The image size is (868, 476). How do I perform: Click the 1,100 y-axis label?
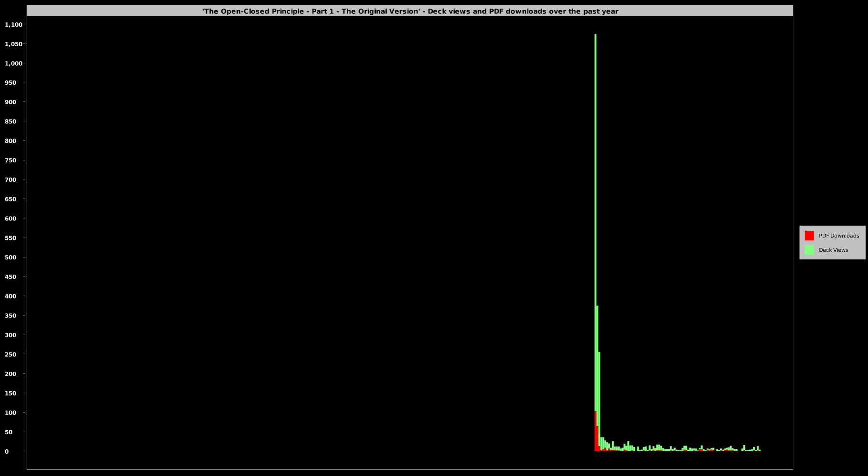[x=13, y=25]
